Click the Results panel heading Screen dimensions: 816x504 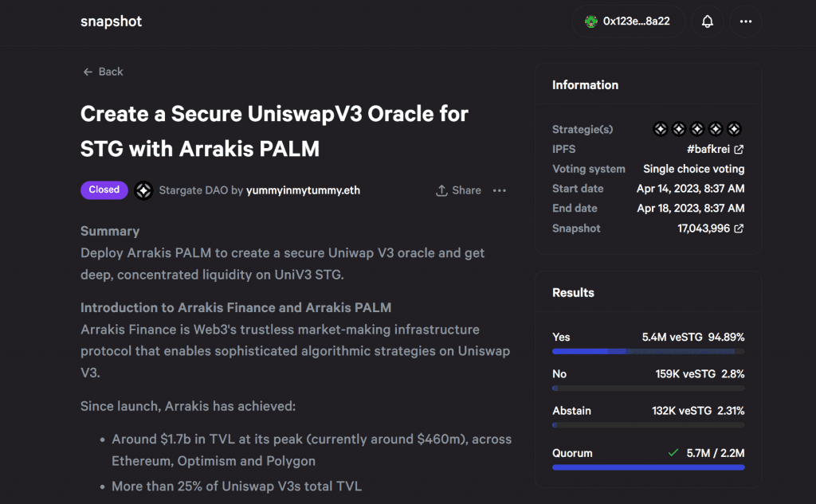pos(573,292)
